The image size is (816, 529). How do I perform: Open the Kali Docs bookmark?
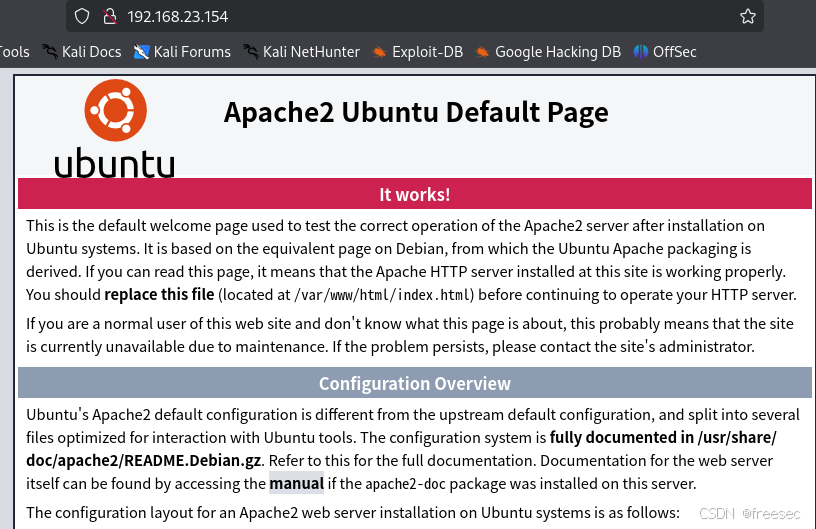pyautogui.click(x=82, y=52)
